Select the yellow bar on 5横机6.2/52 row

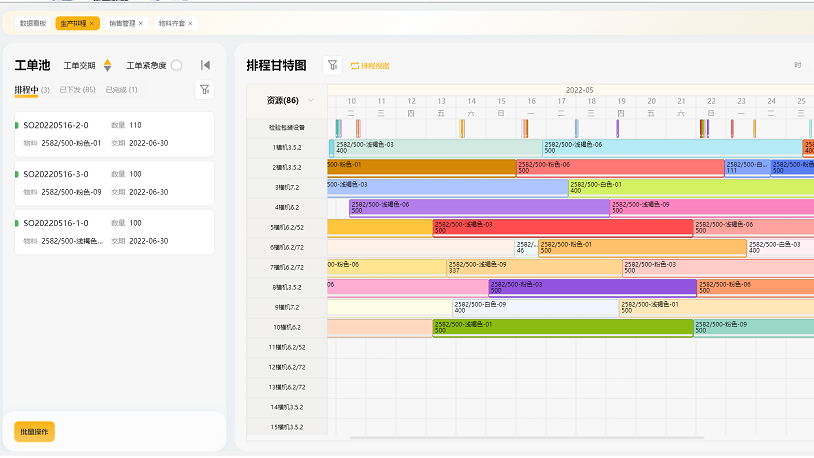(380, 227)
